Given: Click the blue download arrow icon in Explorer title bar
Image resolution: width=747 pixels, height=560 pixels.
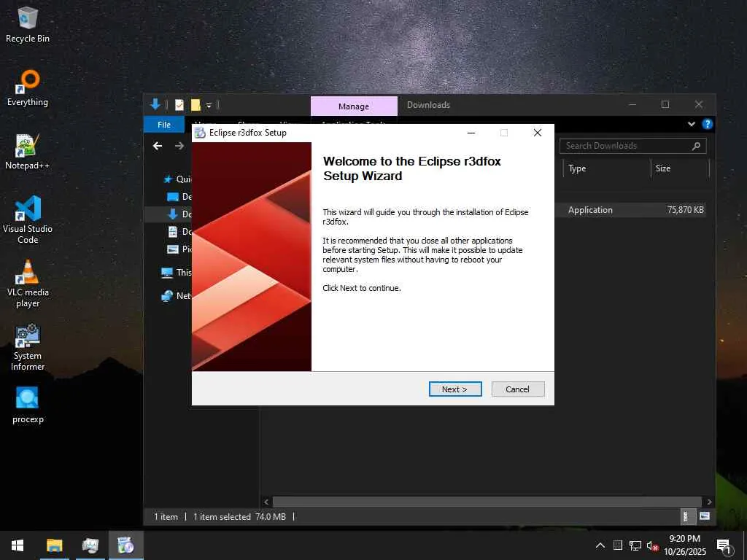Looking at the screenshot, I should pos(155,104).
